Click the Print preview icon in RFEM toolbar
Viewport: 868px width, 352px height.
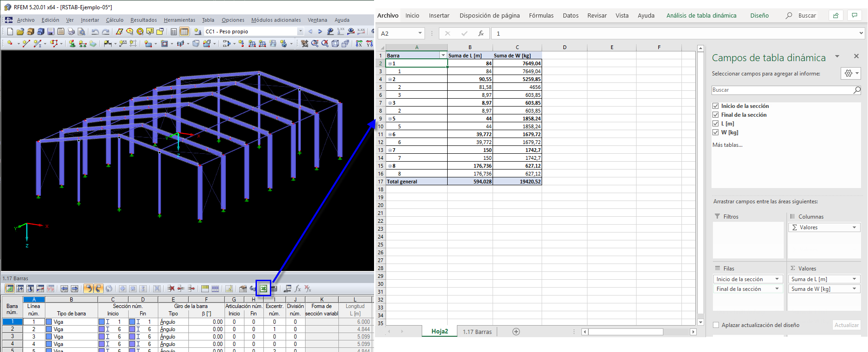pos(81,31)
